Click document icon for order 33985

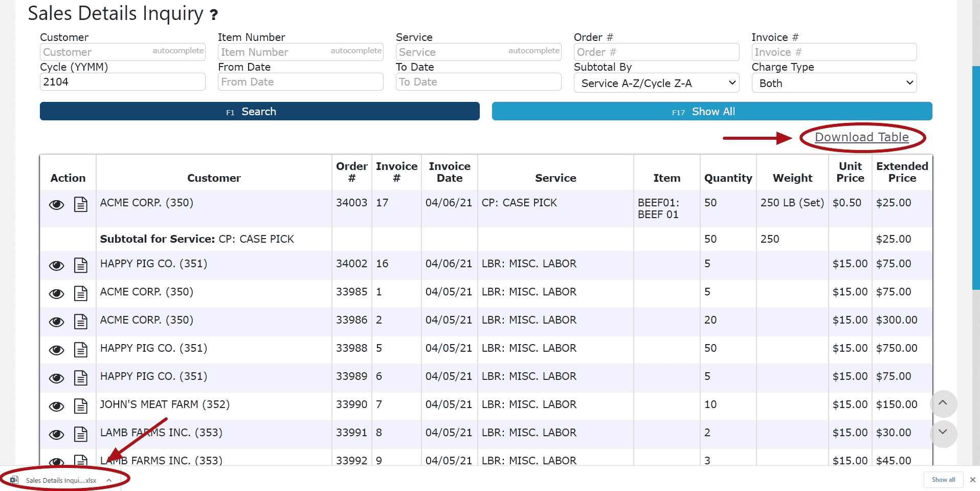[x=81, y=293]
